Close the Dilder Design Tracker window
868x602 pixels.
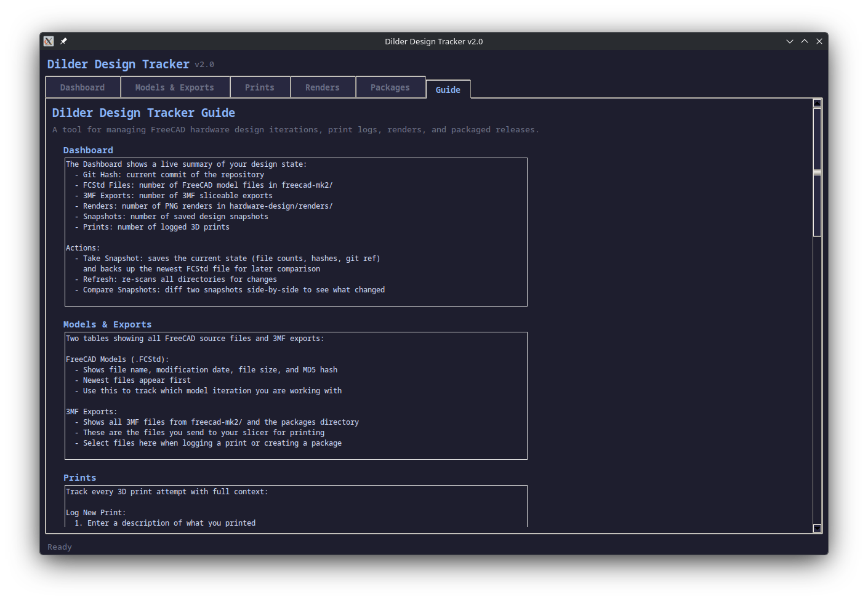(819, 41)
